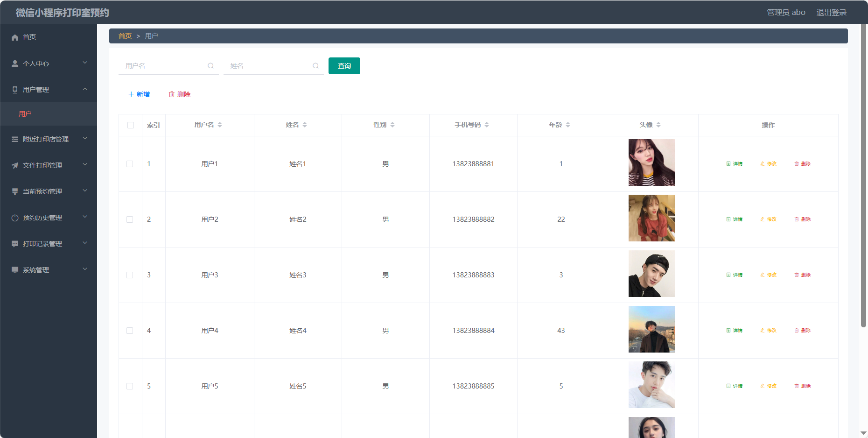This screenshot has height=438, width=868.
Task: Open 打印记录管理 menu label
Action: click(42, 244)
